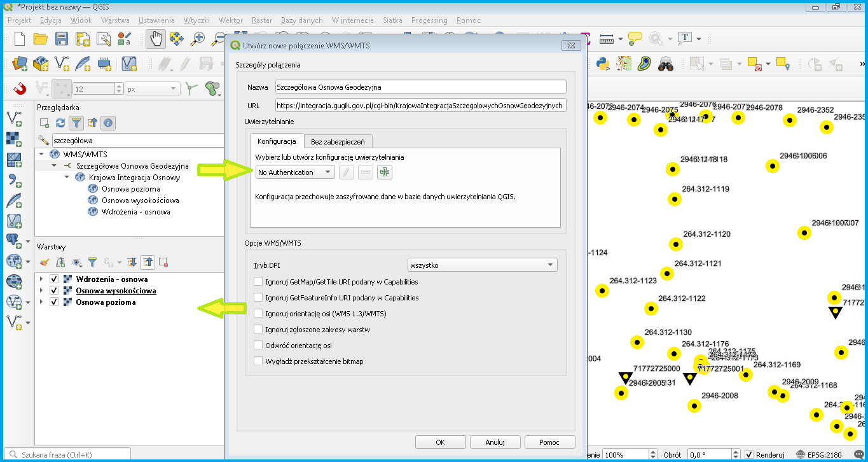Enable browser item properties info icon
Image resolution: width=868 pixels, height=462 pixels.
(108, 123)
